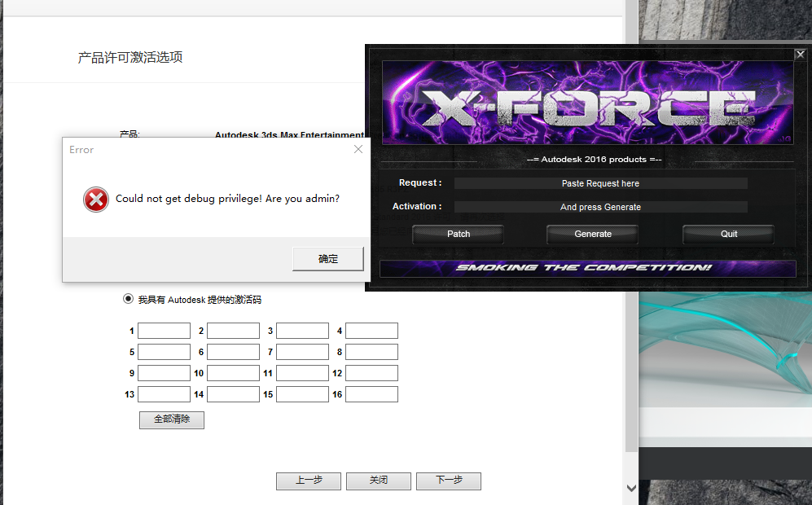Click the 下一步 next button
Screen dimensions: 812x505
[449, 481]
